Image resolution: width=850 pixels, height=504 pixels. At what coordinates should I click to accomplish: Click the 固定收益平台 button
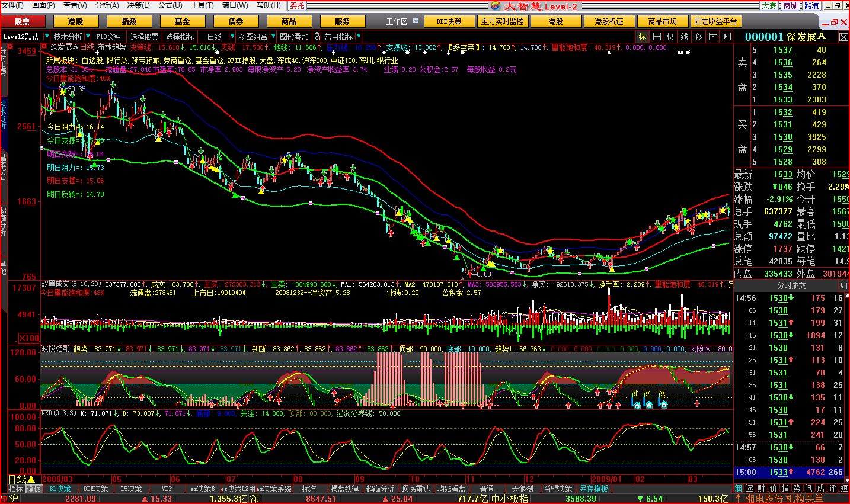click(715, 21)
